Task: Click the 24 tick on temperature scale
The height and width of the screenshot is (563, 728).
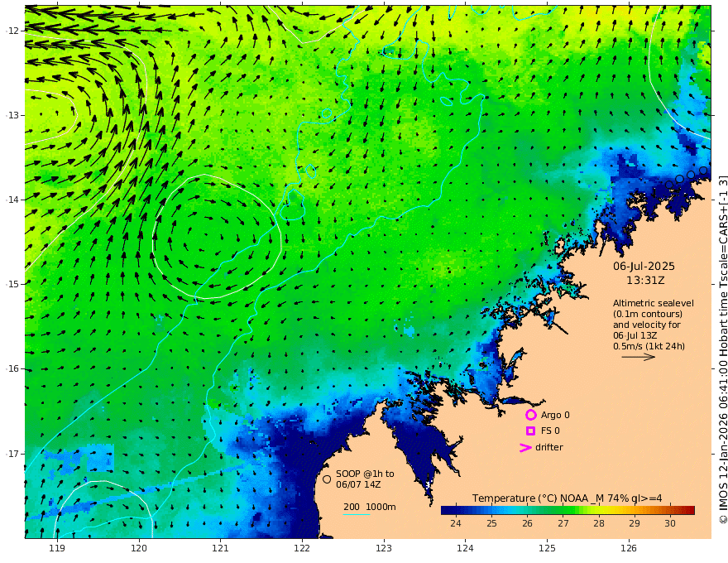Action: [x=456, y=523]
